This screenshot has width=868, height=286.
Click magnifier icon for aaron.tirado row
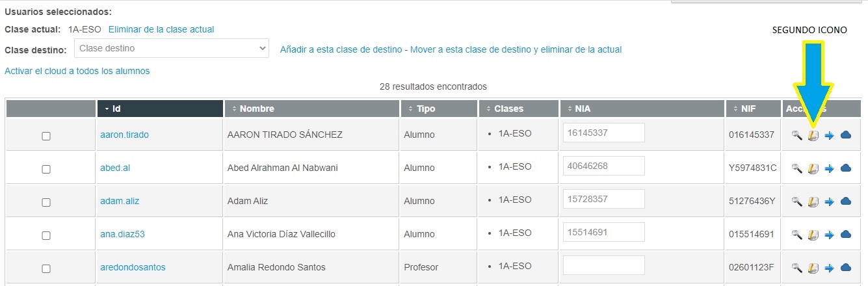coord(796,135)
